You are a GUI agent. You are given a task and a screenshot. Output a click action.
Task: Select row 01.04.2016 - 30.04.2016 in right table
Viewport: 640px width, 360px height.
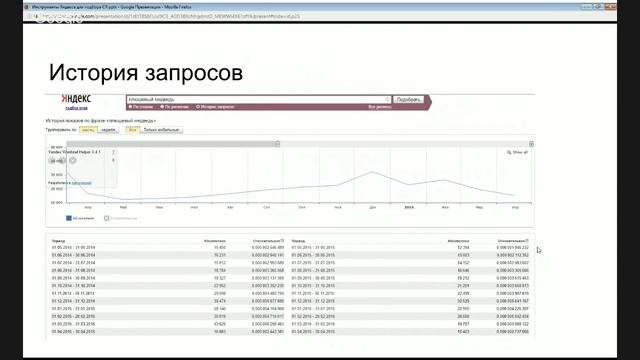click(x=410, y=332)
